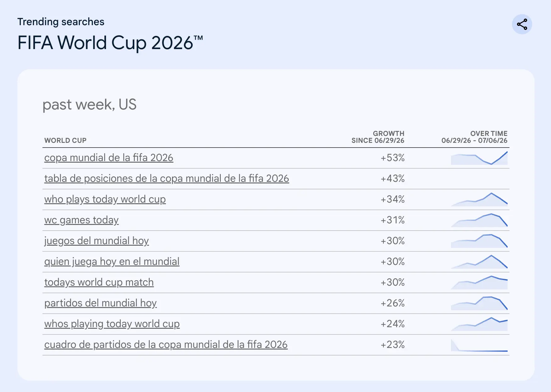Click the trend chart for 'whos playing today world cup'

point(479,324)
